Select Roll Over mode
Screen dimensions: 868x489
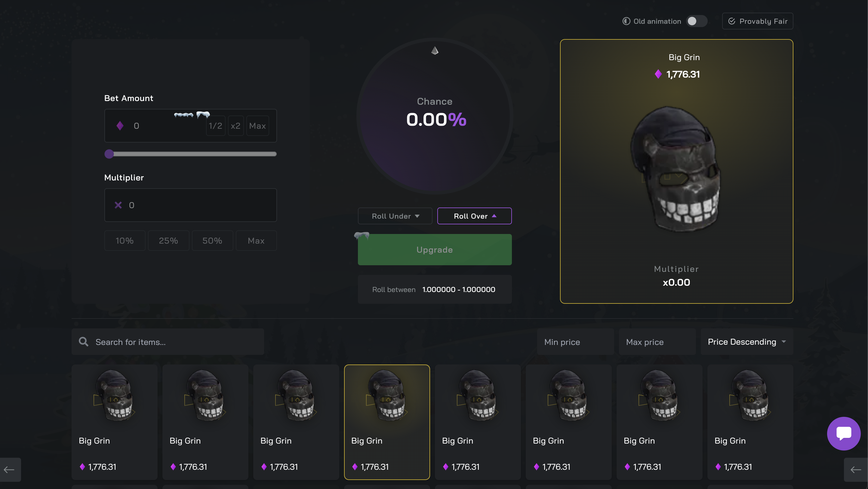474,216
